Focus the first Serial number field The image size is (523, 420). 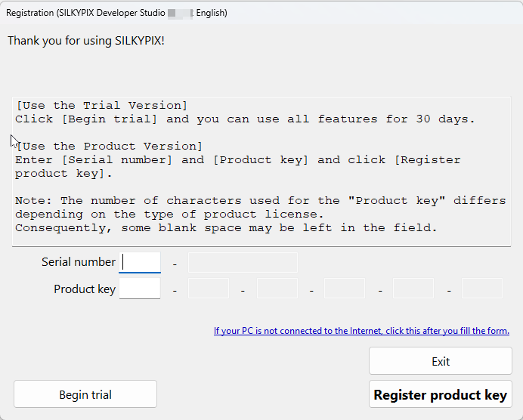140,262
